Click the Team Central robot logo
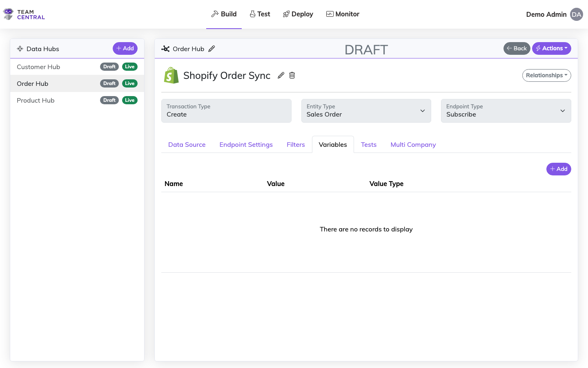Viewport: 588px width, 368px height. tap(8, 14)
